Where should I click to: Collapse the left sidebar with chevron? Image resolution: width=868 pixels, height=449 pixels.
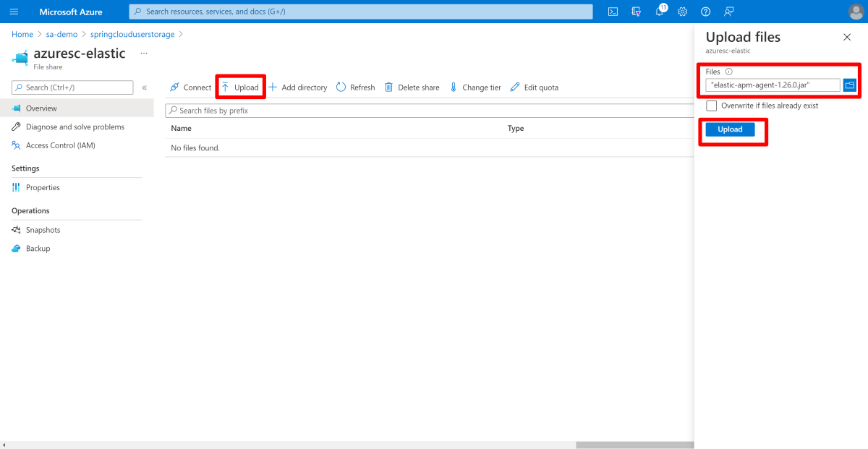pyautogui.click(x=144, y=87)
